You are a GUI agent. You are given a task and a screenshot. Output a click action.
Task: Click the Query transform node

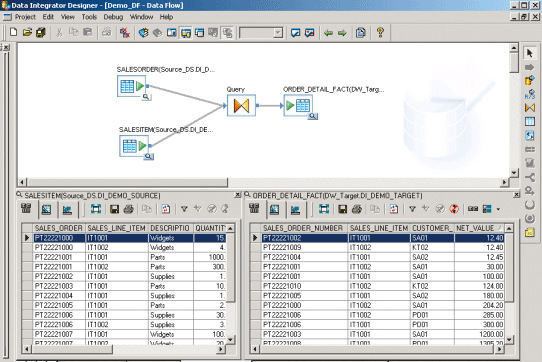pyautogui.click(x=241, y=105)
